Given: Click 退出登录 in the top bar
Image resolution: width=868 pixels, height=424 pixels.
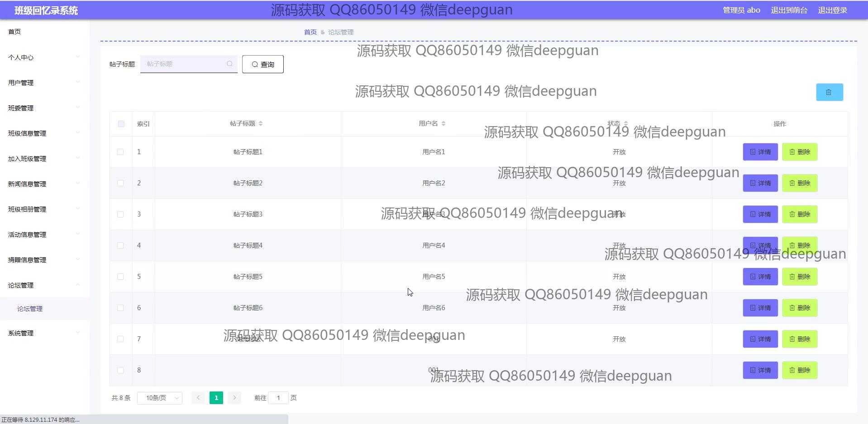Looking at the screenshot, I should pyautogui.click(x=832, y=10).
